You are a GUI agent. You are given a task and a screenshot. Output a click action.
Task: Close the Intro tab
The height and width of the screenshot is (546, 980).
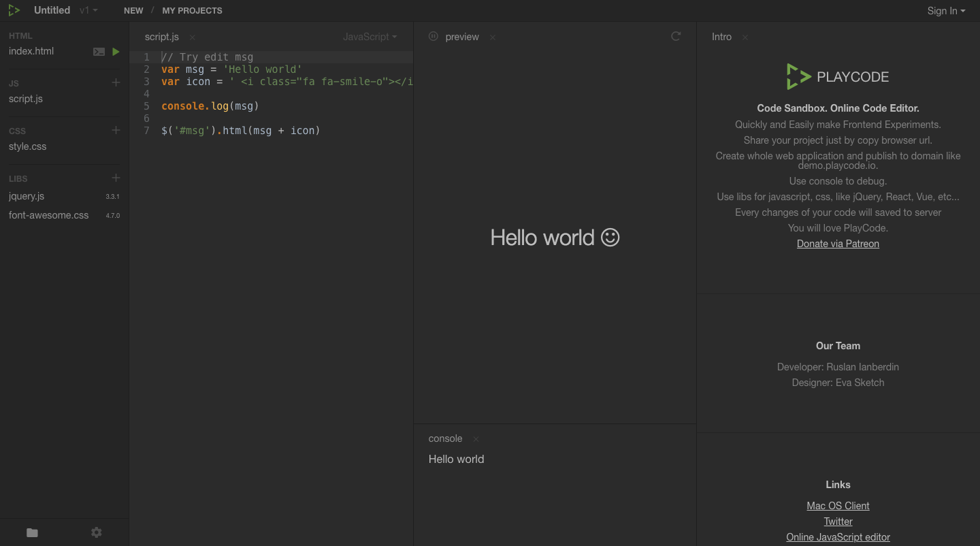click(x=745, y=37)
